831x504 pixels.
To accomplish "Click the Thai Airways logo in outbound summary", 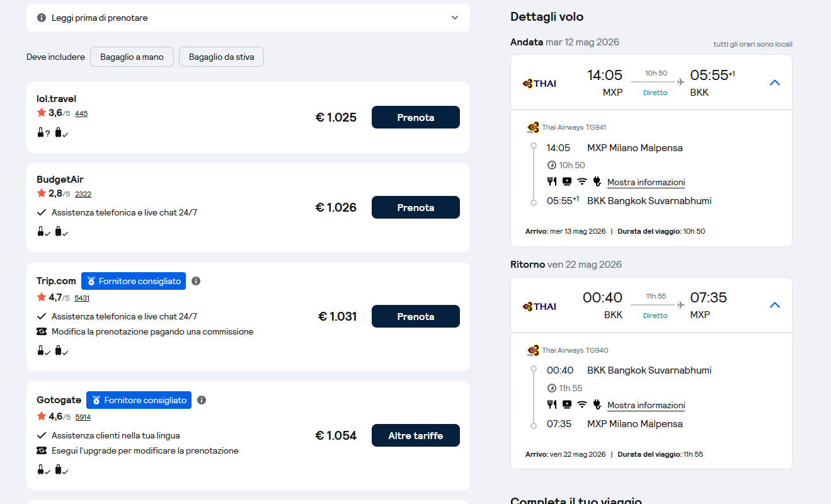I will [540, 83].
